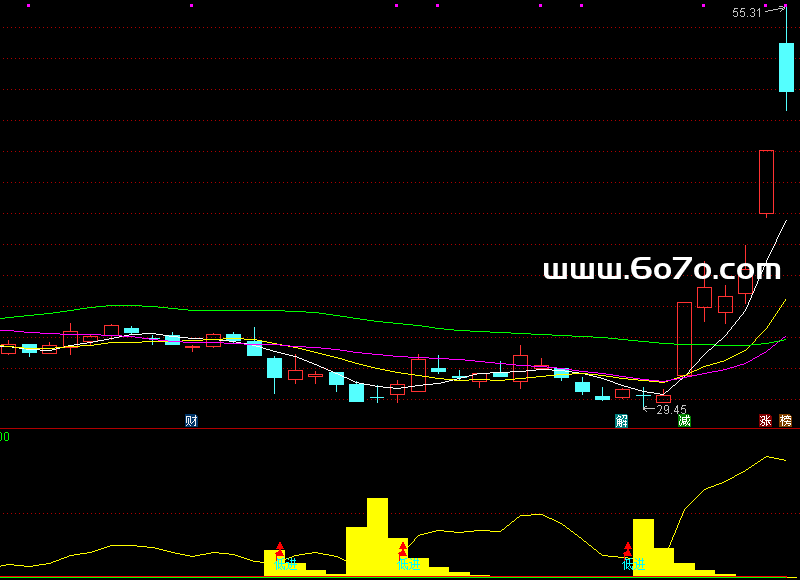Click the www.6o7o.com watermark link
Screen dimensions: 800x580
click(661, 269)
